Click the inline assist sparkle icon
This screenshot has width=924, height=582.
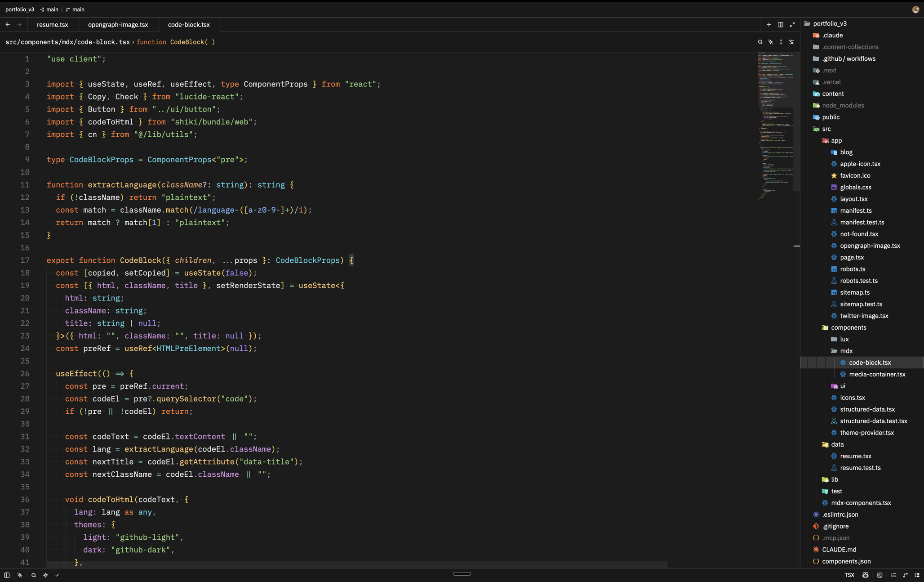pos(770,42)
